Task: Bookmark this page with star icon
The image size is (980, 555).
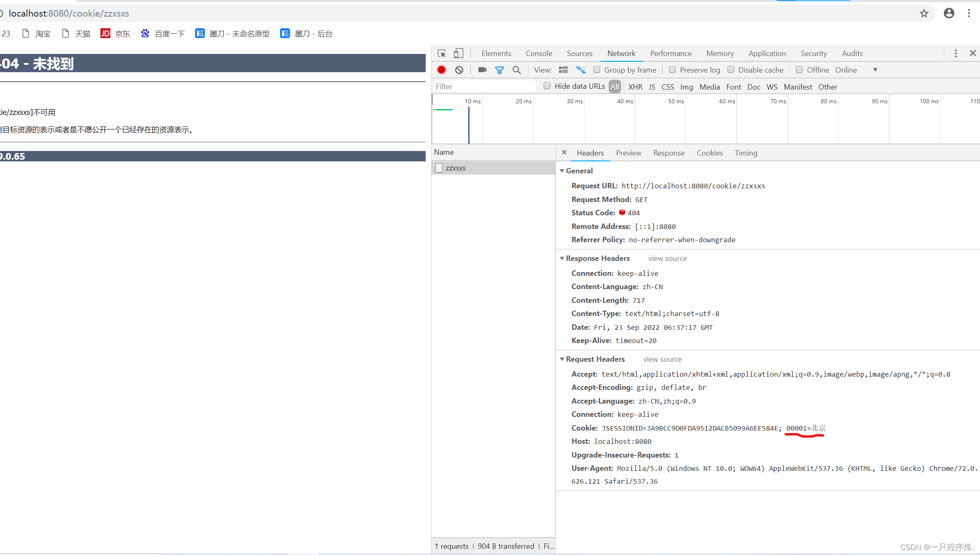Action: coord(924,13)
